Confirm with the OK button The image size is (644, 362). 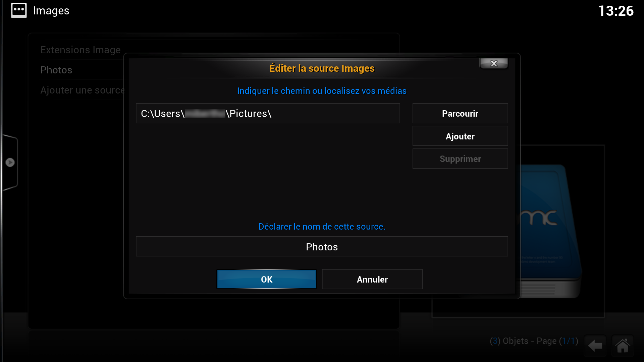click(267, 279)
